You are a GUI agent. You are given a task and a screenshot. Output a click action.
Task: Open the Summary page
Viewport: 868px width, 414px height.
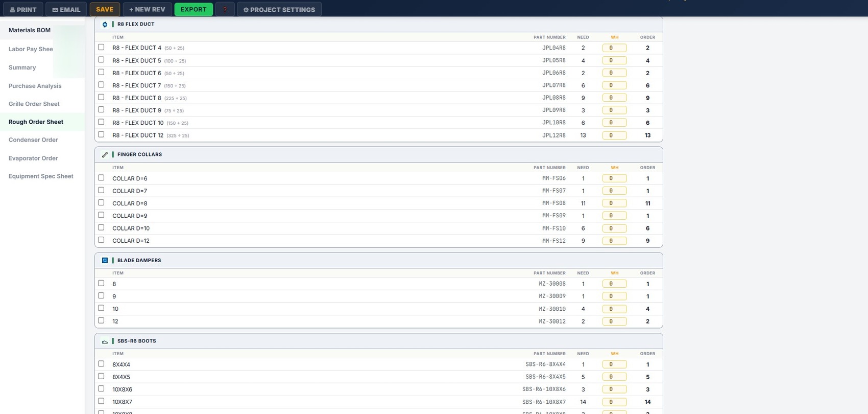pos(22,67)
